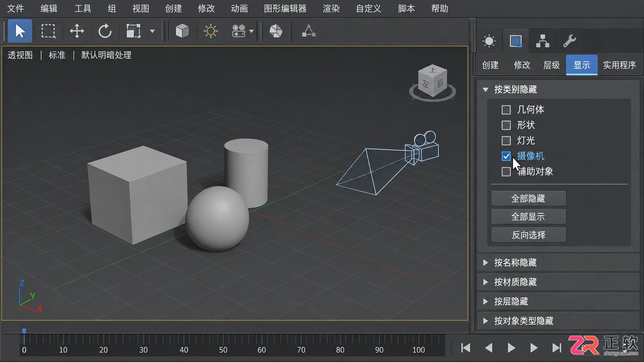The width and height of the screenshot is (644, 362).
Task: Select the Scale tool icon
Action: click(133, 31)
